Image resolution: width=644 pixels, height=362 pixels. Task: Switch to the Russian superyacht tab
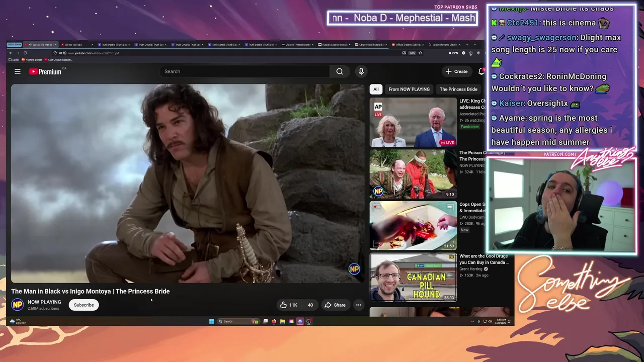click(x=335, y=45)
